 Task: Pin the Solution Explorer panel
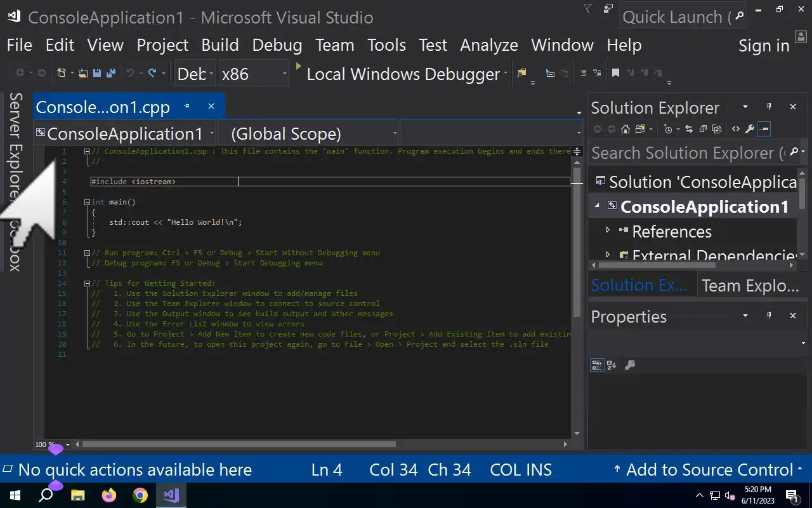point(769,107)
